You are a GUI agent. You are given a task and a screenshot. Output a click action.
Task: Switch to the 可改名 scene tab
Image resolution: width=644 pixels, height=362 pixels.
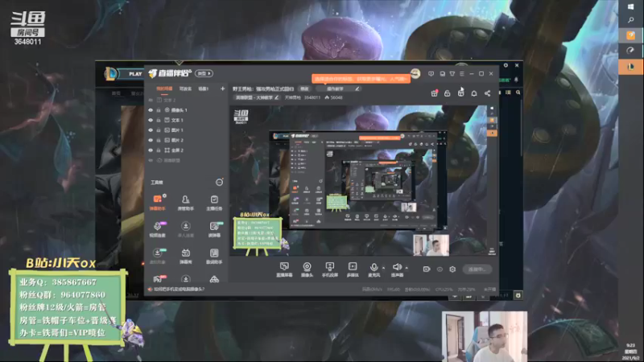click(185, 88)
